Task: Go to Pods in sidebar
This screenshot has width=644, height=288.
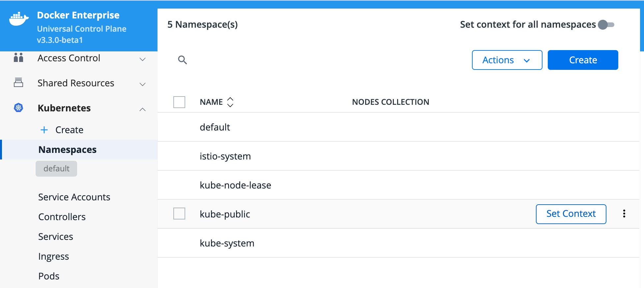Action: point(49,276)
